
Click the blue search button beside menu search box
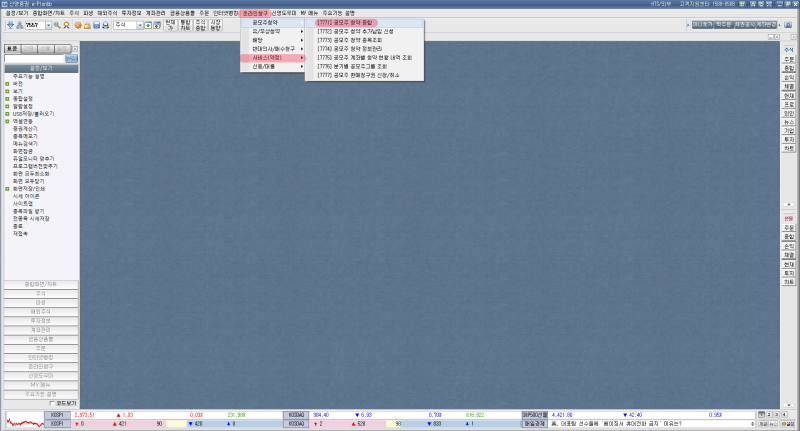point(71,59)
